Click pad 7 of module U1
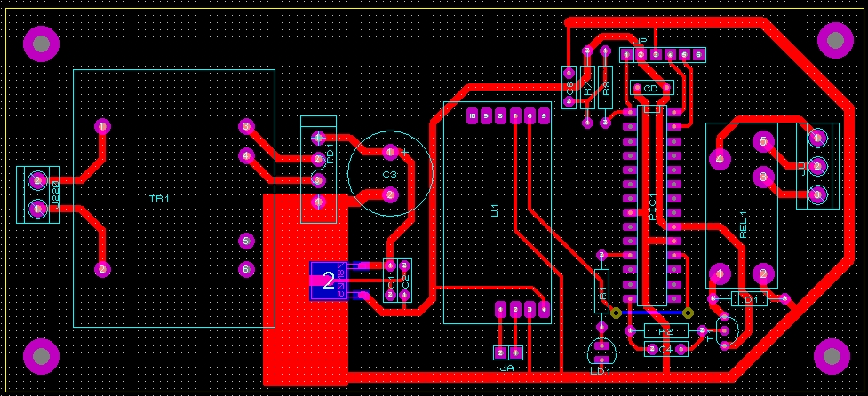The image size is (868, 396). 515,116
